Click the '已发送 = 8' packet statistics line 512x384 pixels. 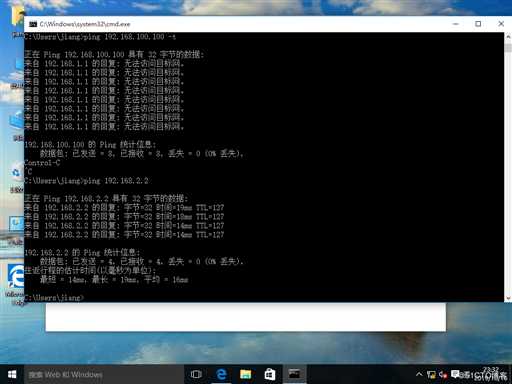pyautogui.click(x=141, y=154)
